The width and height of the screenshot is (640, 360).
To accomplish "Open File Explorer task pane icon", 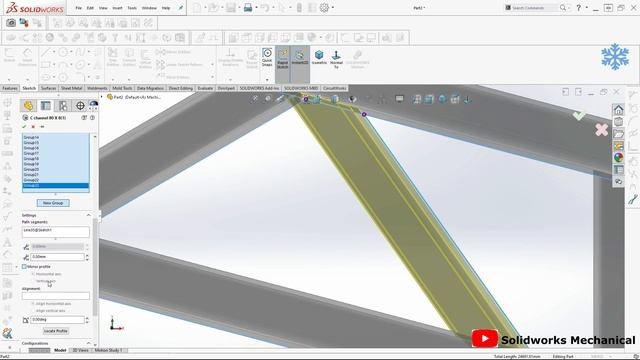I will (618, 134).
